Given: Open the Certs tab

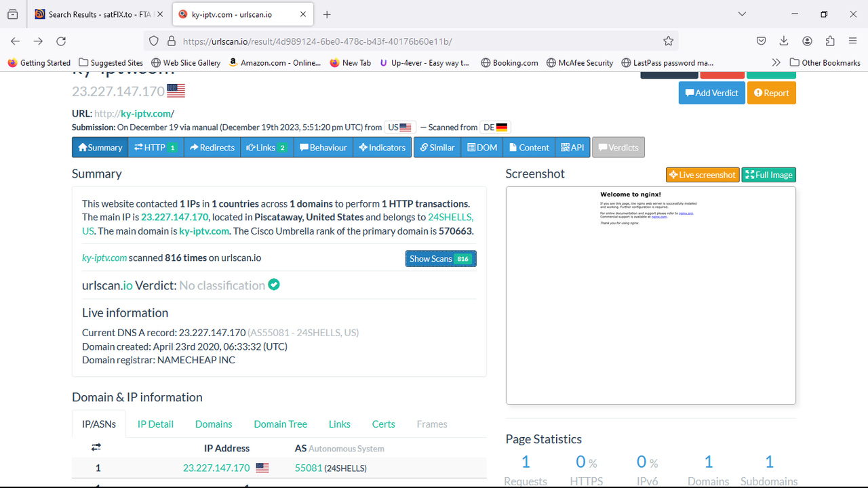Looking at the screenshot, I should [x=384, y=424].
